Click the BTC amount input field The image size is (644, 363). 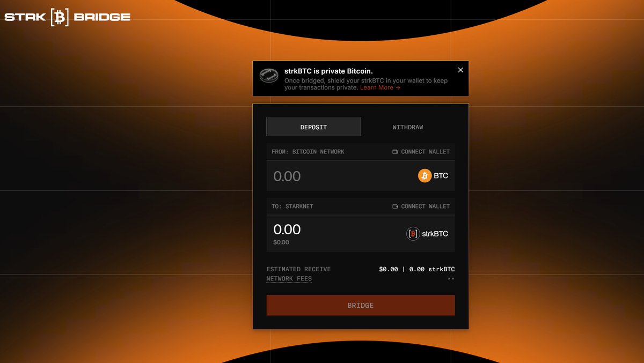pos(341,176)
